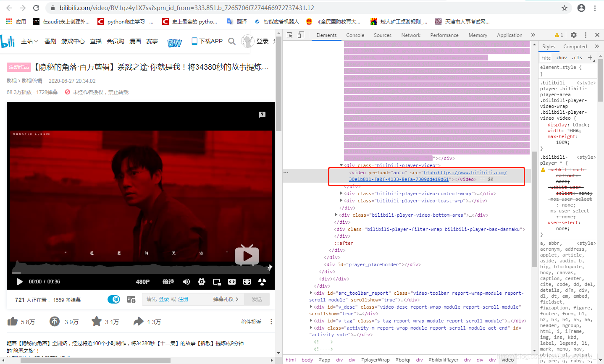The height and width of the screenshot is (364, 604).
Task: Click the blob video src link
Action: [428, 176]
